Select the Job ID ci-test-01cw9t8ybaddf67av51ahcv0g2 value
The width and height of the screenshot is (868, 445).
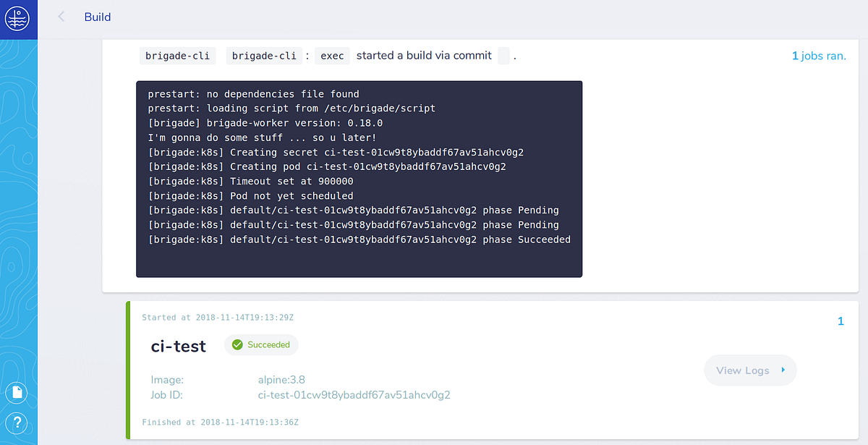tap(354, 395)
